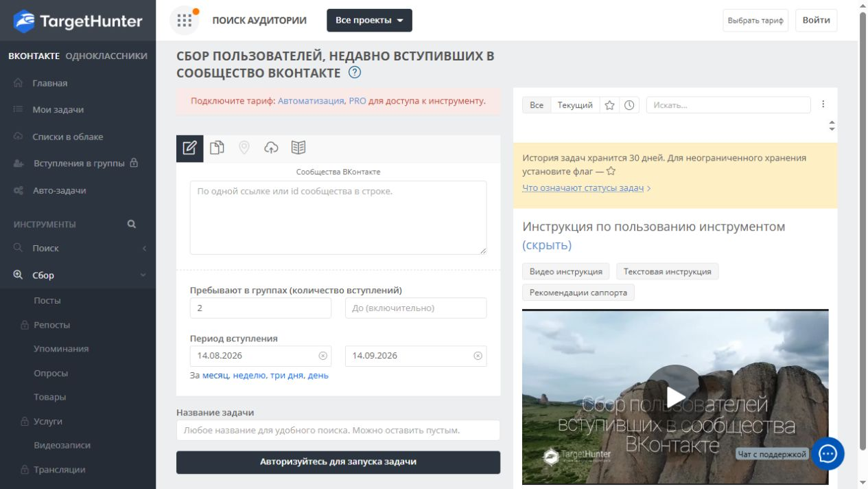868x489 pixels.
Task: Follow the PRO tariff link
Action: click(x=357, y=101)
